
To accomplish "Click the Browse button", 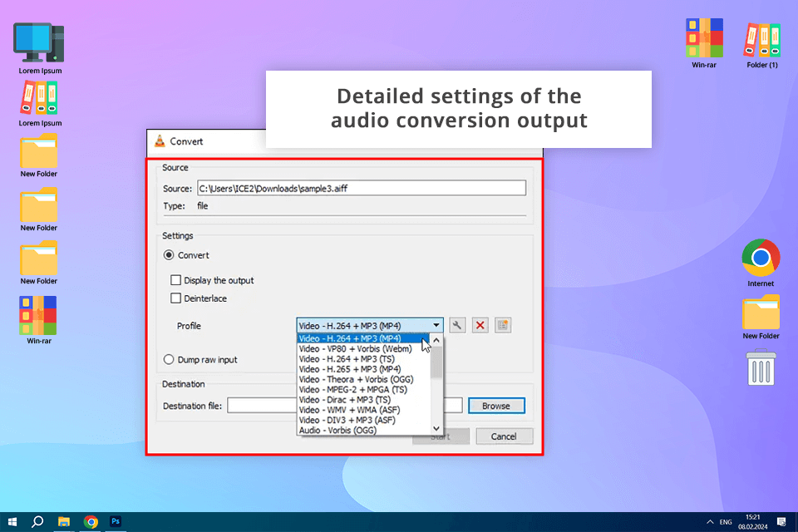I will point(496,406).
